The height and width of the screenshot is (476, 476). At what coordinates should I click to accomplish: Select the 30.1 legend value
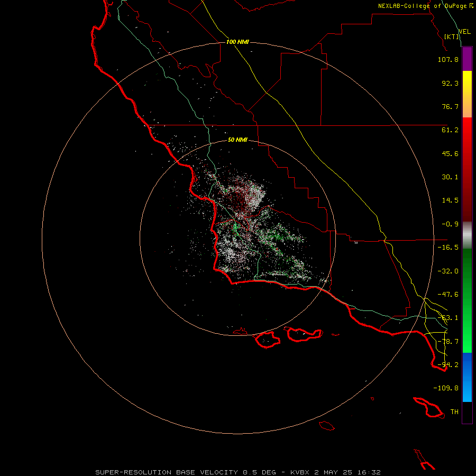[x=450, y=177]
